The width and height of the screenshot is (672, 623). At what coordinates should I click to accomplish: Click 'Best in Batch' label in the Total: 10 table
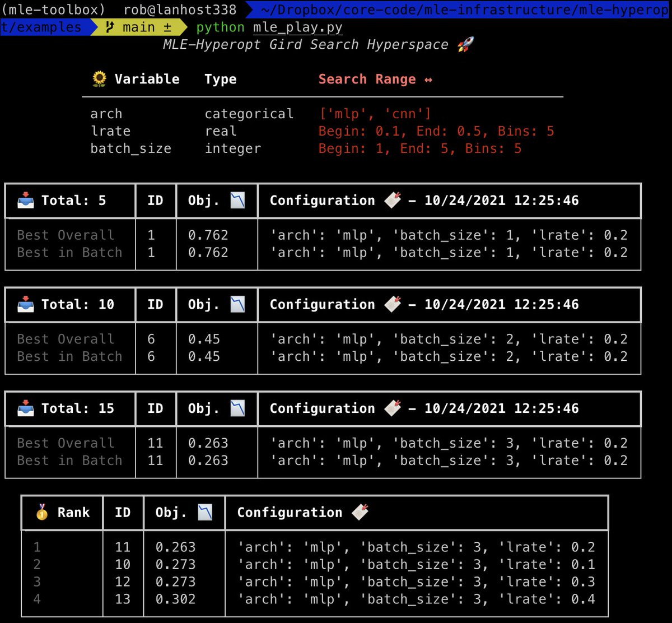click(69, 356)
